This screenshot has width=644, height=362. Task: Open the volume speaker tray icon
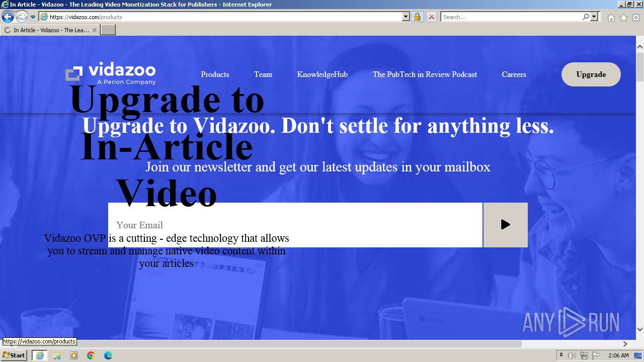[x=572, y=355]
